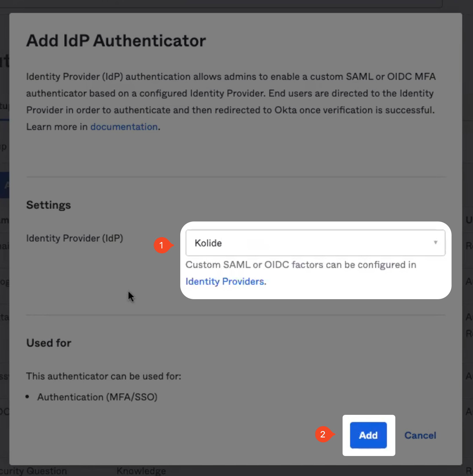Click the IdP authentication description paragraph
The height and width of the screenshot is (476, 473).
(231, 101)
